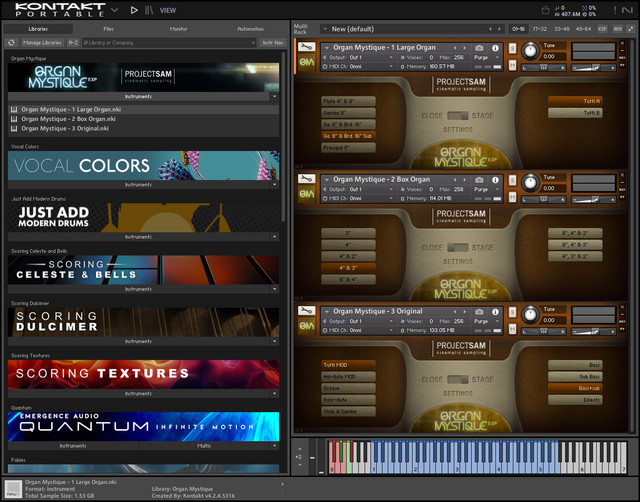Click volume slider of 1 Large Organ
640x502 pixels.
pos(593,68)
